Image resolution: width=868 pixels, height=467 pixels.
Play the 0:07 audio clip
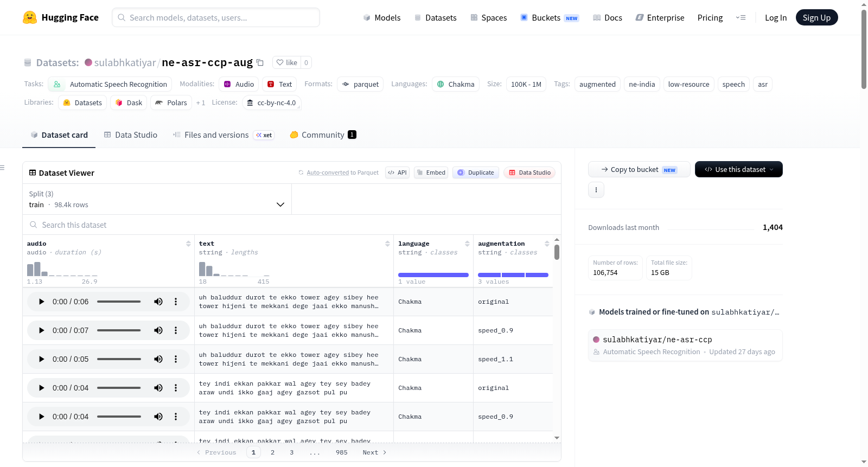[x=41, y=330]
